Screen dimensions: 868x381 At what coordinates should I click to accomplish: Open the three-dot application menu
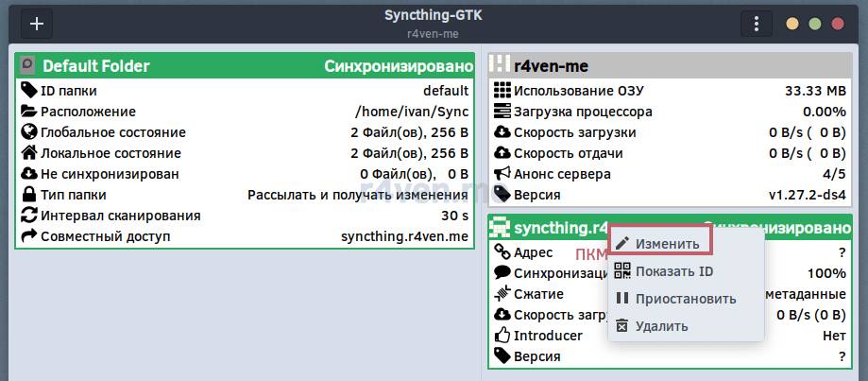pyautogui.click(x=756, y=24)
